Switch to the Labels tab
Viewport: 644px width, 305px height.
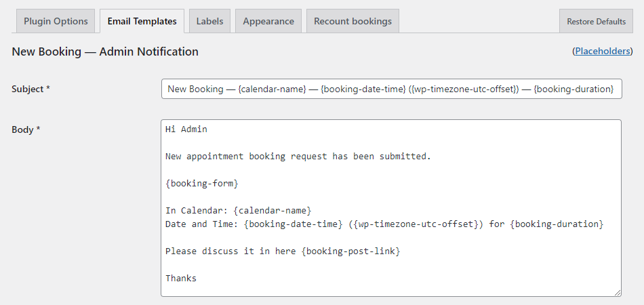coord(209,21)
